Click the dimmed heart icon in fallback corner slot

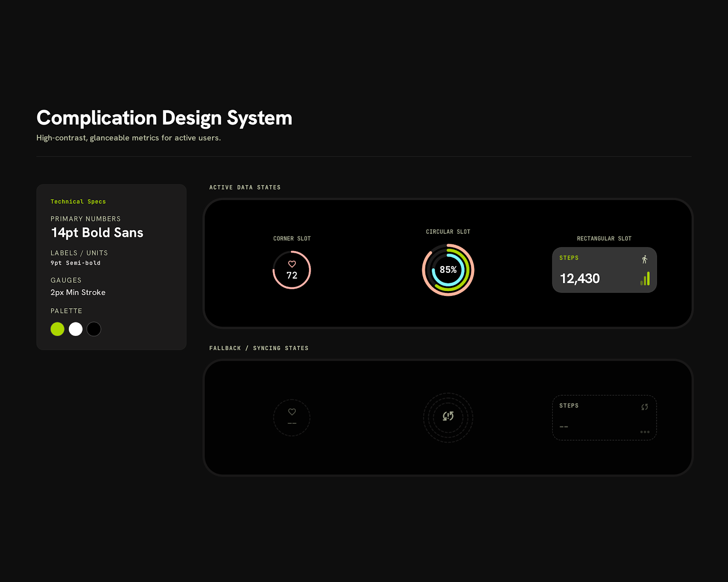[292, 411]
